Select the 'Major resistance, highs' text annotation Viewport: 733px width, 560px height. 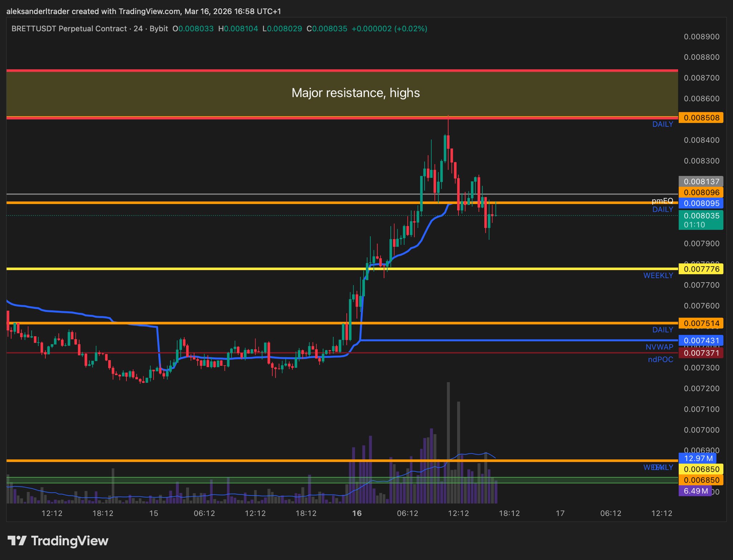click(355, 93)
